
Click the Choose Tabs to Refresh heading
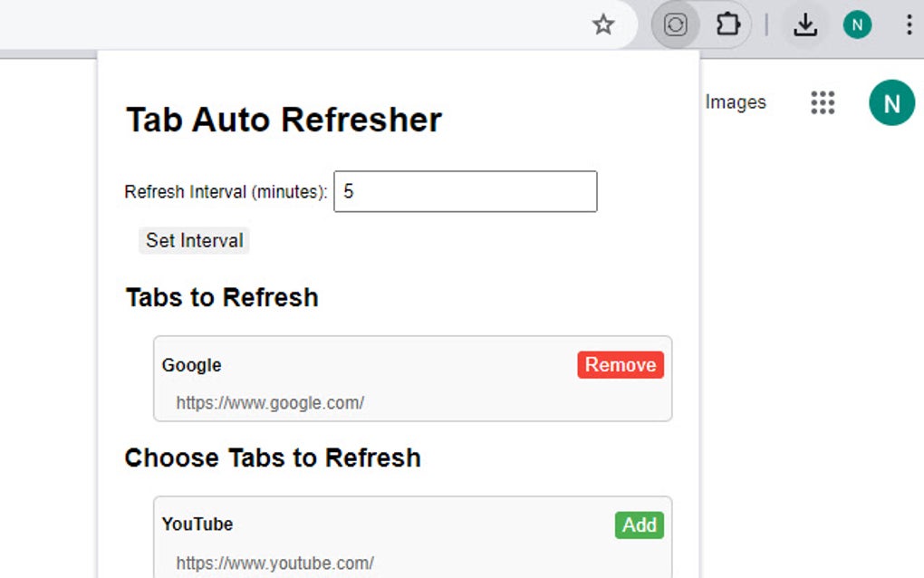point(273,458)
